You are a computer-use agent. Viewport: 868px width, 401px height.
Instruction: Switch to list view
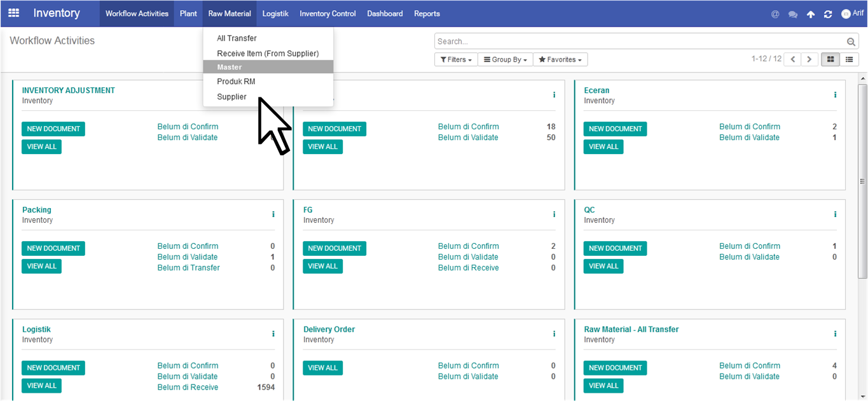849,59
